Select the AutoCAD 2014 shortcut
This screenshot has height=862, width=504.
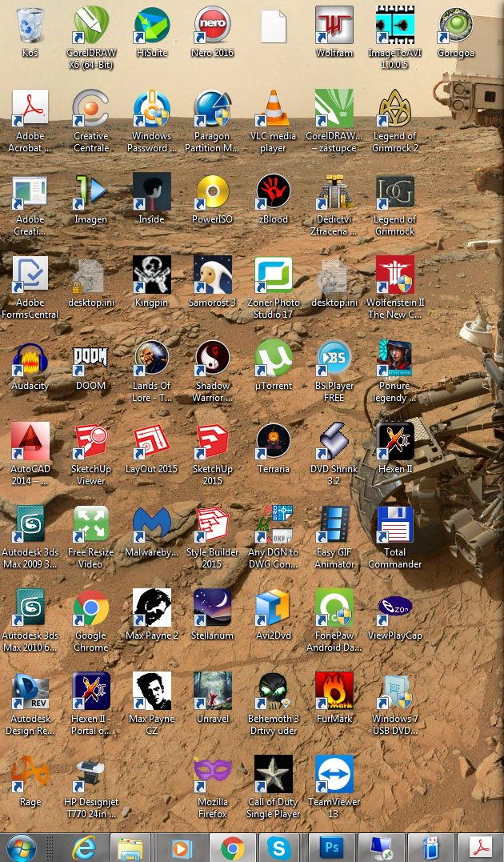pos(30,442)
